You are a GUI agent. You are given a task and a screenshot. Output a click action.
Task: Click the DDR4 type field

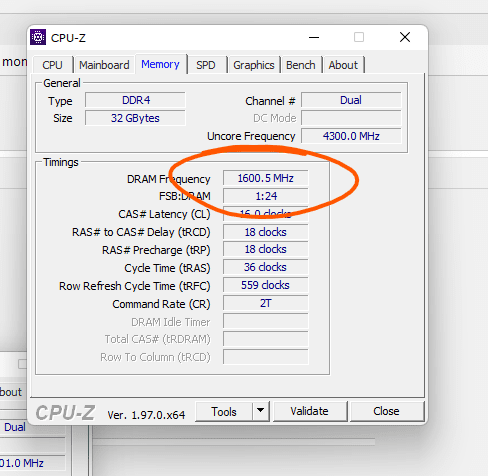[135, 100]
